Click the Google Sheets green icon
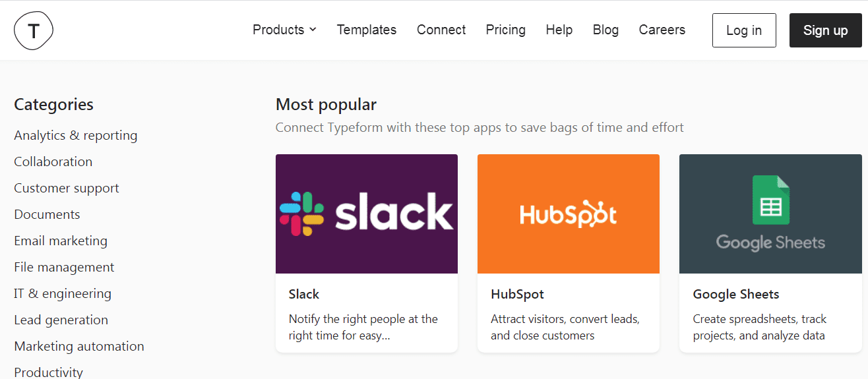 [770, 200]
